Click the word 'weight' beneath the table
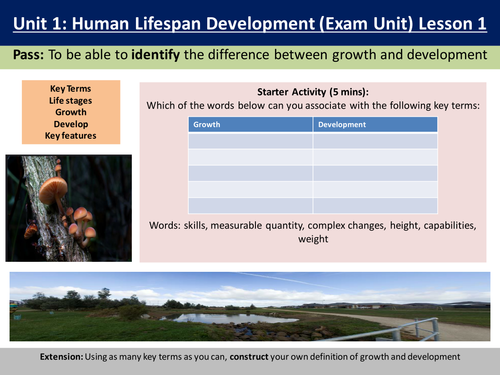 (x=313, y=239)
